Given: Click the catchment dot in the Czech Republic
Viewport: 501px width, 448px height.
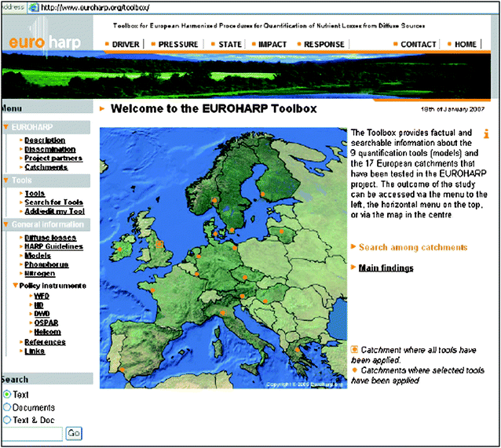Looking at the screenshot, I should (x=245, y=278).
